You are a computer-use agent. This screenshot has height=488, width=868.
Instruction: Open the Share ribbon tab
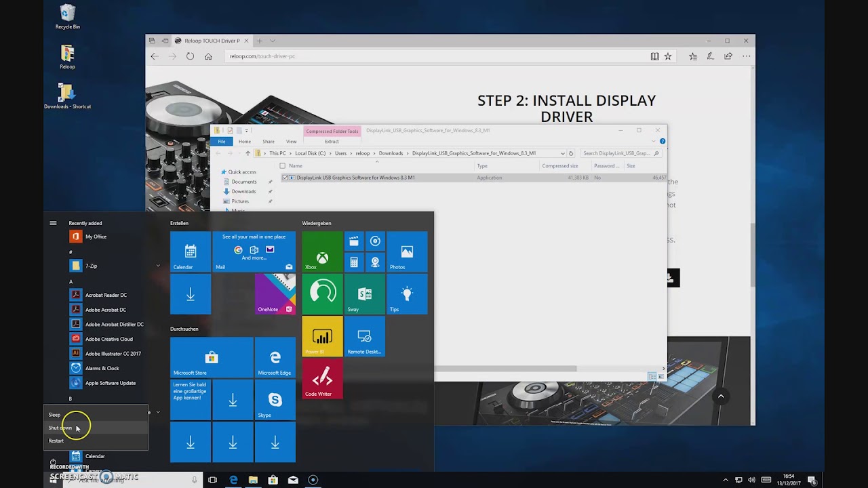pyautogui.click(x=269, y=142)
